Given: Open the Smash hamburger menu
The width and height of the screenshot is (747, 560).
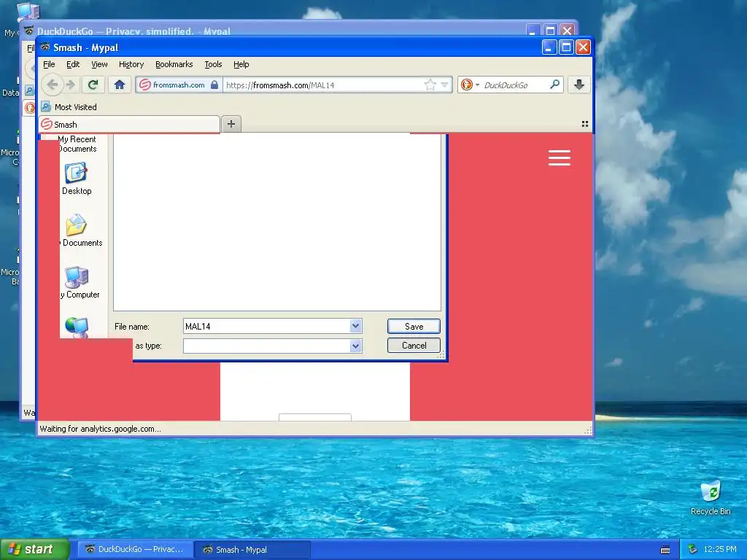Looking at the screenshot, I should coord(560,157).
